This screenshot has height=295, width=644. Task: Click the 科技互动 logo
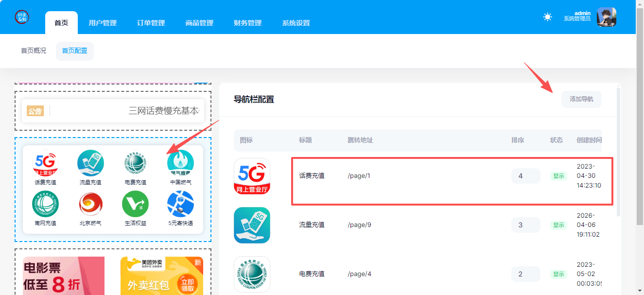point(21,17)
